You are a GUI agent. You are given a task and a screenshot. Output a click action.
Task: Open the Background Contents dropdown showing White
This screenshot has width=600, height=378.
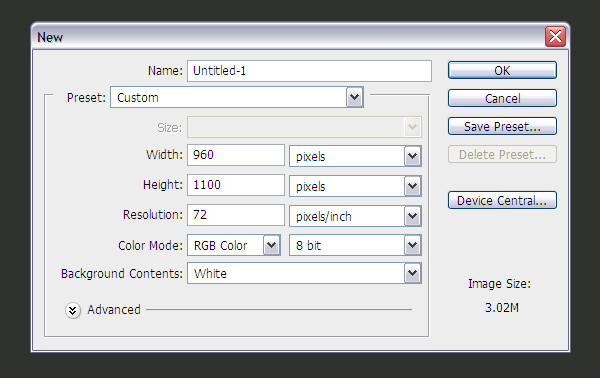click(304, 273)
